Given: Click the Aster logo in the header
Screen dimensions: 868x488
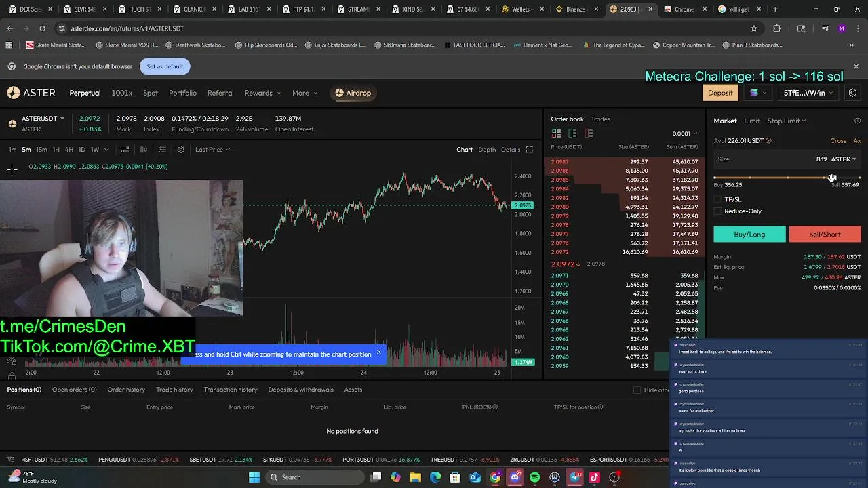Looking at the screenshot, I should 31,93.
